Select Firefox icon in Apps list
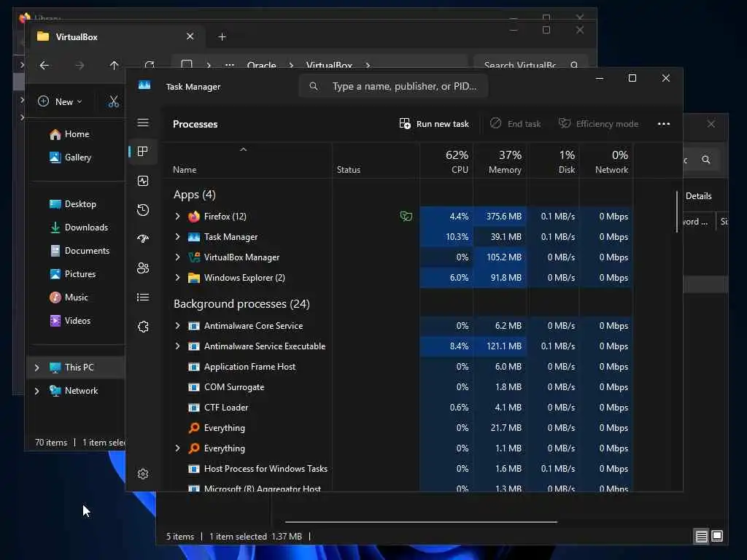Viewport: 747px width, 560px height. coord(194,217)
